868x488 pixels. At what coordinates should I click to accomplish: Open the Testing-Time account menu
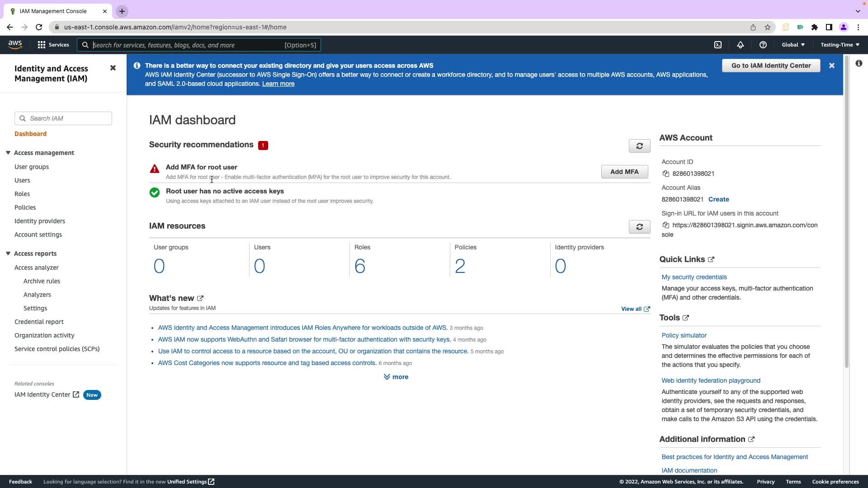click(840, 45)
